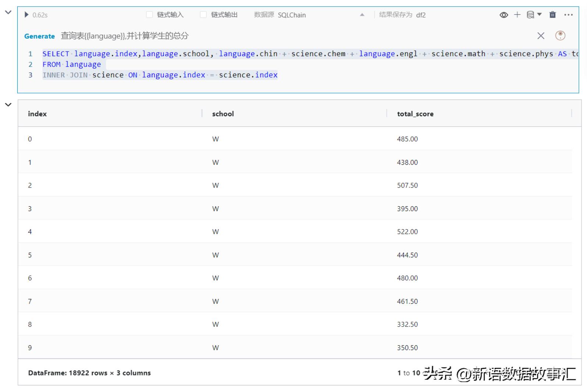Open the 数据源 SQLChain dropdown
The width and height of the screenshot is (587, 392).
coord(362,15)
